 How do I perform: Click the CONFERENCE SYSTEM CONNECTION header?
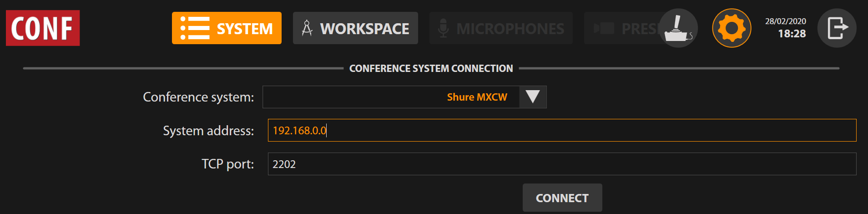coord(431,68)
